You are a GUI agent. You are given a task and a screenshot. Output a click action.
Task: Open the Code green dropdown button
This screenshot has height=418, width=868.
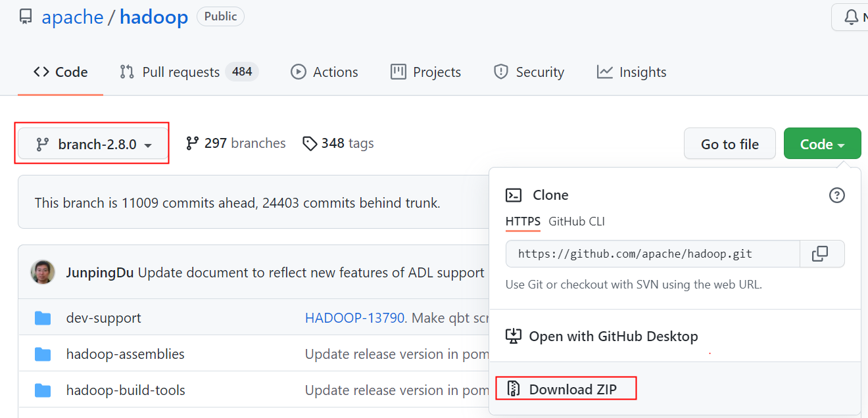click(822, 143)
